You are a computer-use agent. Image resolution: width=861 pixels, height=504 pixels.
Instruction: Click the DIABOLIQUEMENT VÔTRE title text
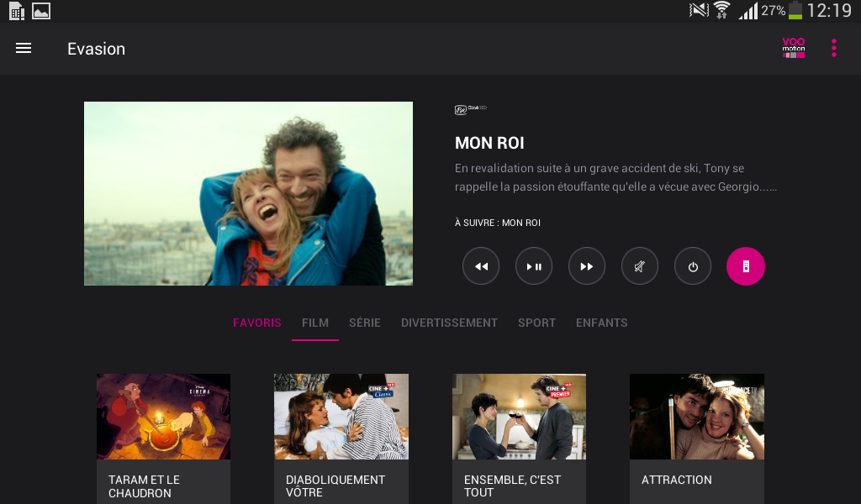click(335, 486)
